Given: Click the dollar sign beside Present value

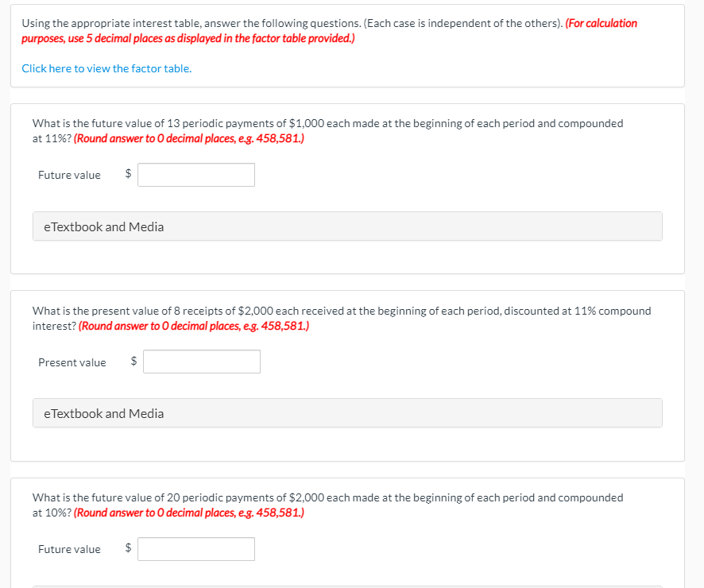Looking at the screenshot, I should click(x=132, y=362).
